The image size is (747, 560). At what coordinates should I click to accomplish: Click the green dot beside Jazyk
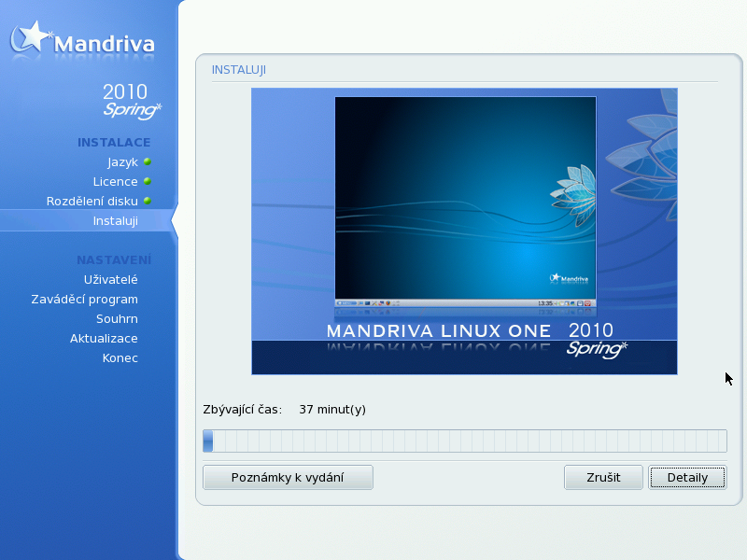pos(148,161)
